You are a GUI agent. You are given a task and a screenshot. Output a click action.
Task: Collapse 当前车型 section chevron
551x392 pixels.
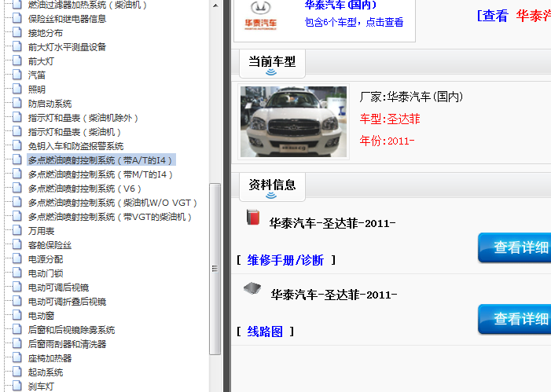pyautogui.click(x=271, y=72)
